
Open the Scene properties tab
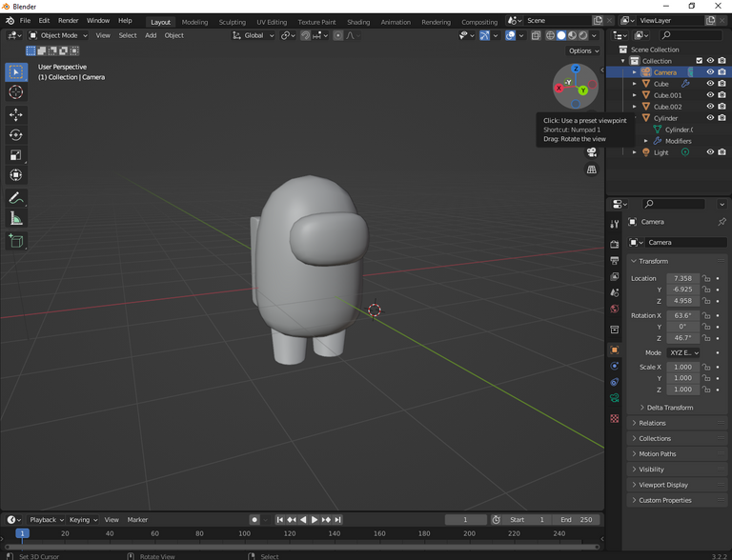(x=615, y=292)
